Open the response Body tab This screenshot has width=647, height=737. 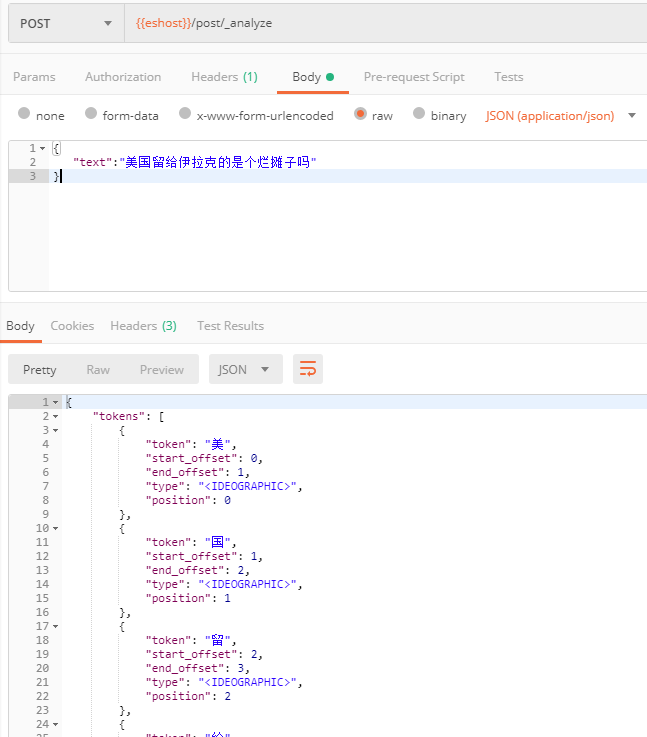(20, 326)
